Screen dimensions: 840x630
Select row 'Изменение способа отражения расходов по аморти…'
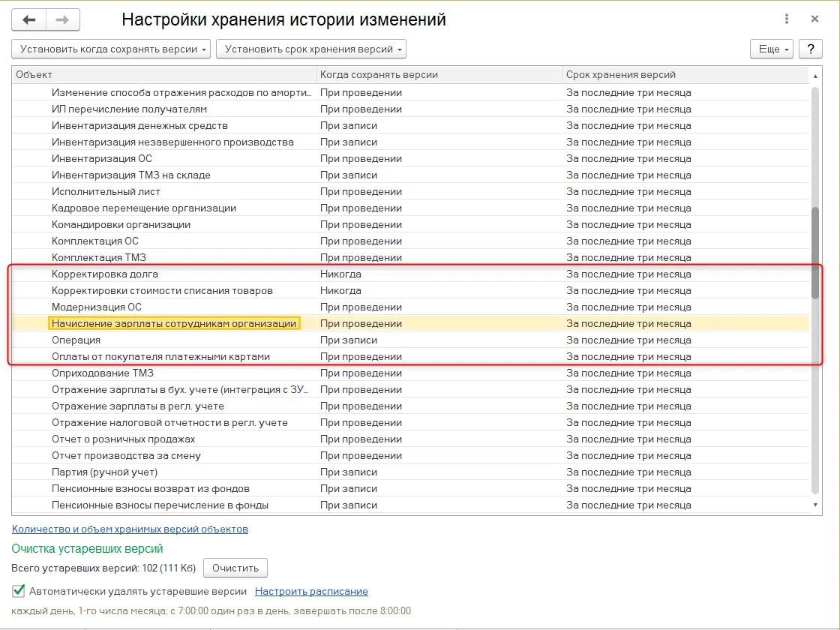pos(410,93)
